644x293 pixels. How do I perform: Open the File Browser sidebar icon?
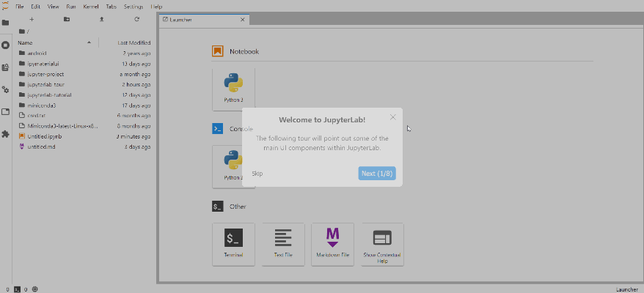tap(5, 23)
